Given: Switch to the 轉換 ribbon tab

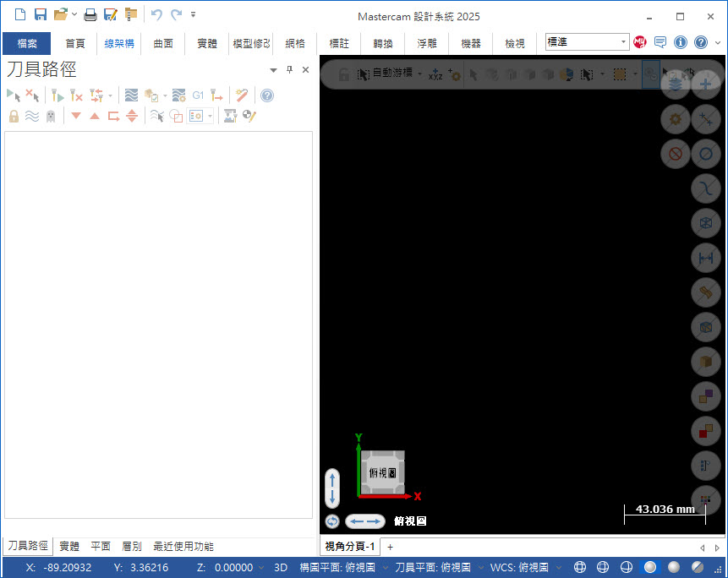Looking at the screenshot, I should pos(383,44).
